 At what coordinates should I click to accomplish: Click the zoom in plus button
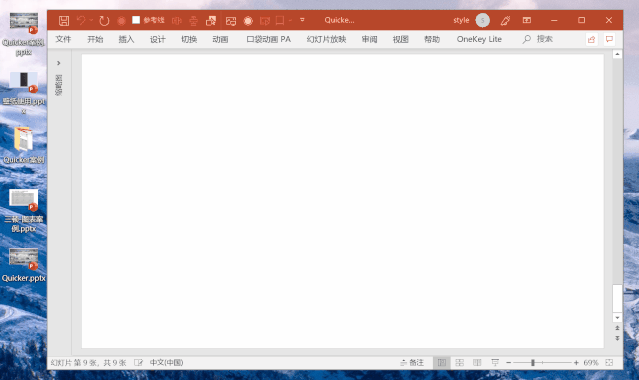tap(576, 362)
